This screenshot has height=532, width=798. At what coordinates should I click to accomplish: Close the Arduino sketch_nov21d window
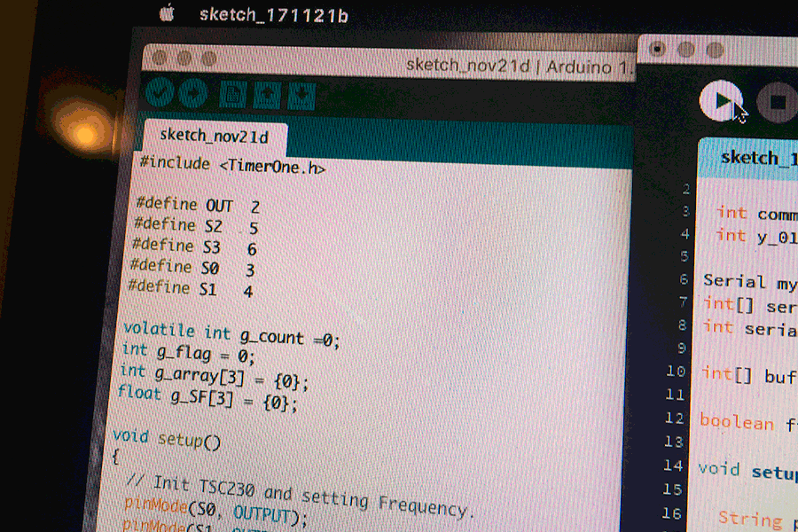[160, 58]
